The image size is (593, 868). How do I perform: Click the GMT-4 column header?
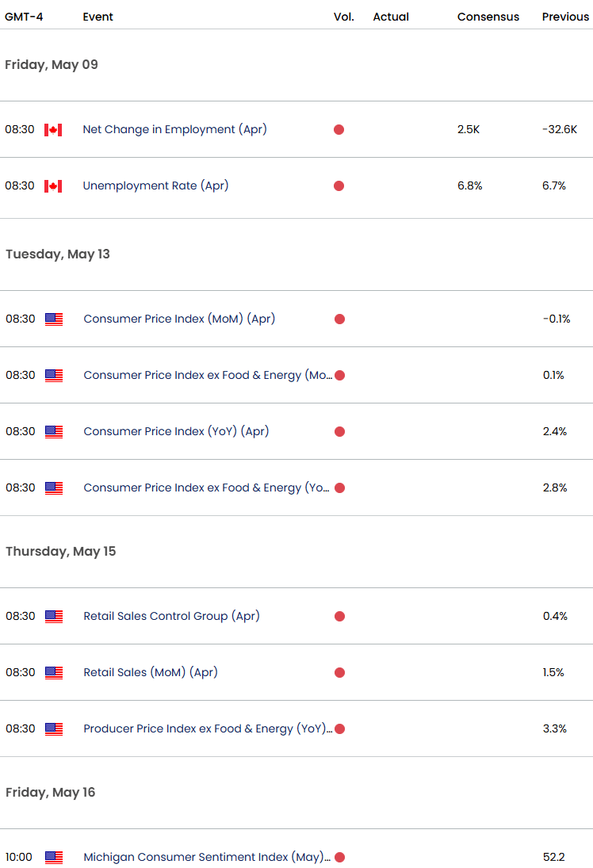[24, 16]
